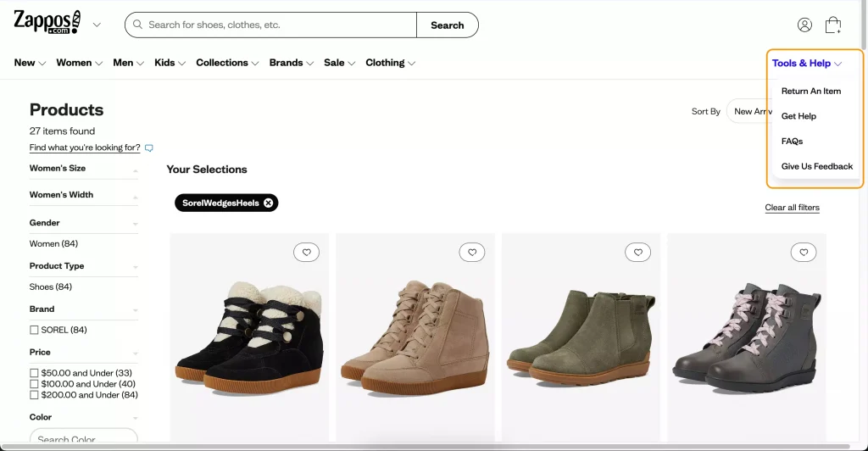Click the feedback chat bubble icon
The height and width of the screenshot is (451, 868).
click(x=149, y=148)
